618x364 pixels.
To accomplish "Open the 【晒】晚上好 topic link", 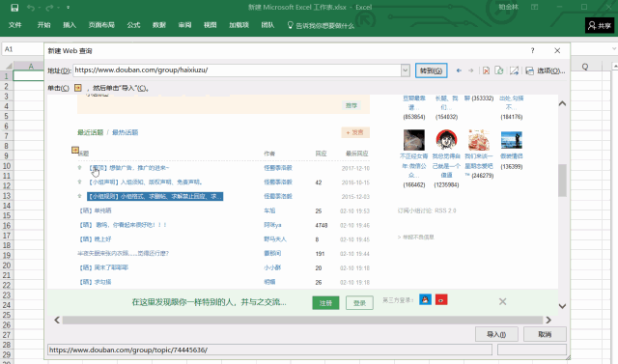I will point(96,239).
